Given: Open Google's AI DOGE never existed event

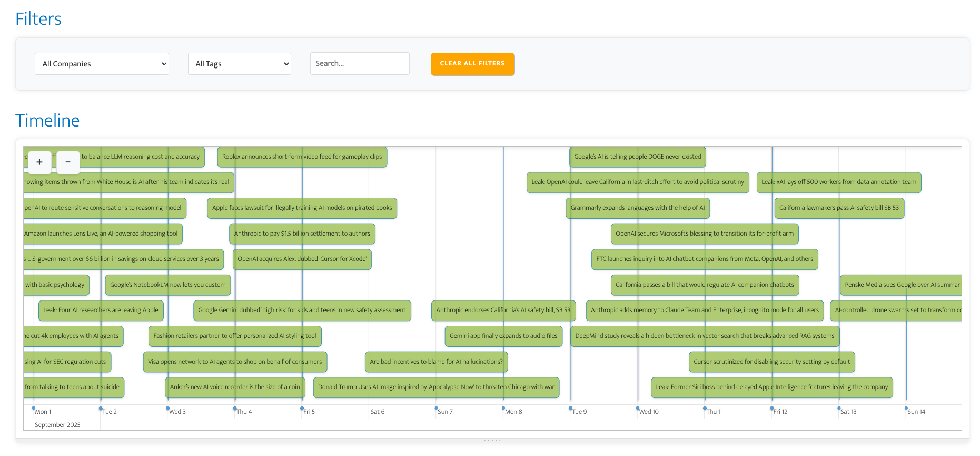Looking at the screenshot, I should (637, 157).
